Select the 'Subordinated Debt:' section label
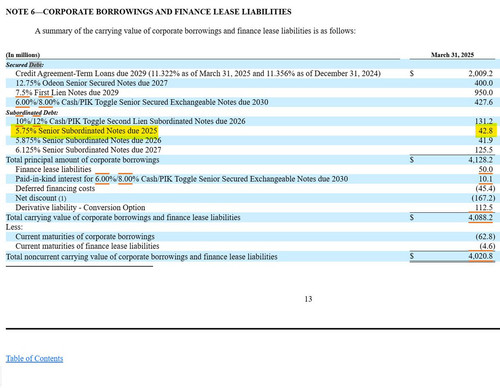Screen dimensions: 500x388 point(32,113)
